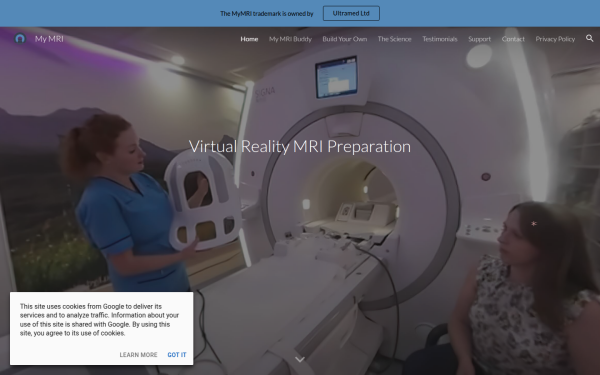Click the scroll-down chevron at the bottom
Image resolution: width=600 pixels, height=375 pixels.
[300, 359]
